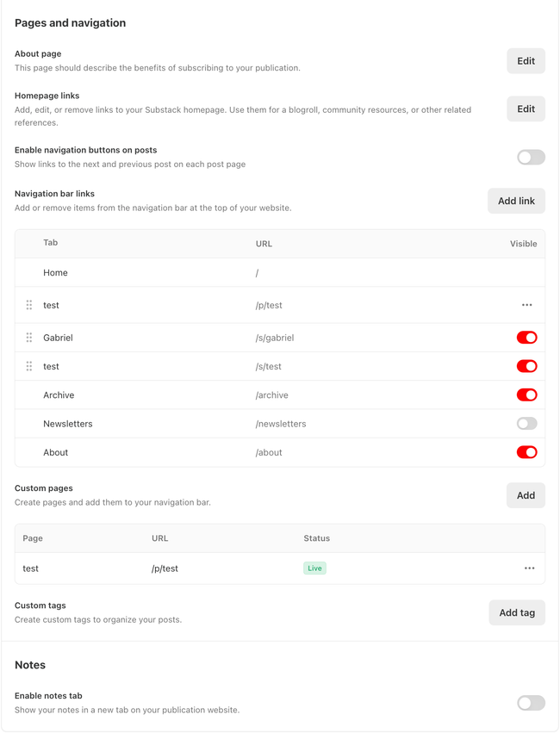The image size is (560, 733).
Task: Open three-dot menu in Custom pages table
Action: click(x=529, y=568)
